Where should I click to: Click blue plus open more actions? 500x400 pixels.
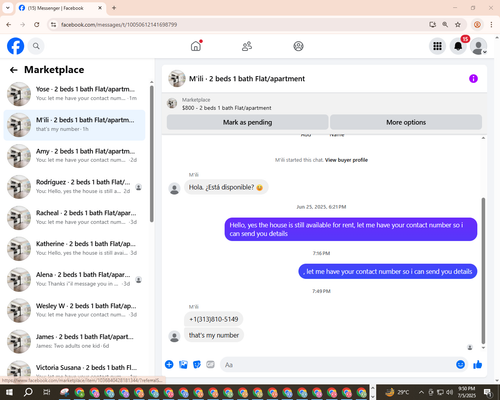pos(169,364)
